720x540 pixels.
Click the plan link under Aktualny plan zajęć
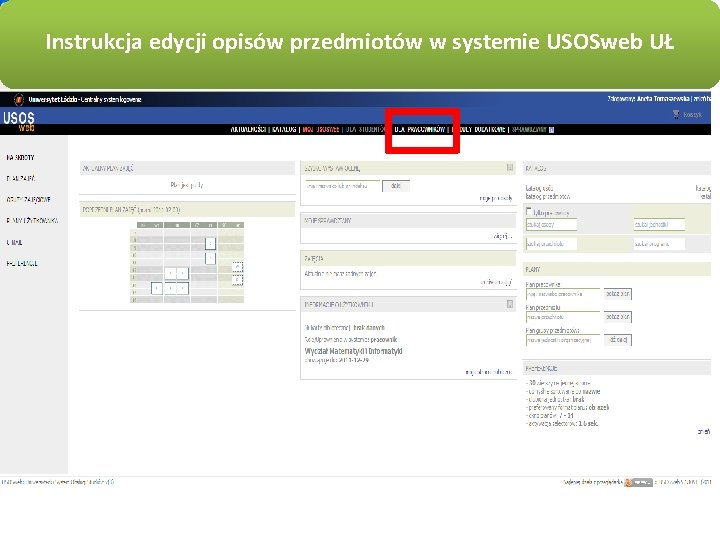[x=186, y=185]
